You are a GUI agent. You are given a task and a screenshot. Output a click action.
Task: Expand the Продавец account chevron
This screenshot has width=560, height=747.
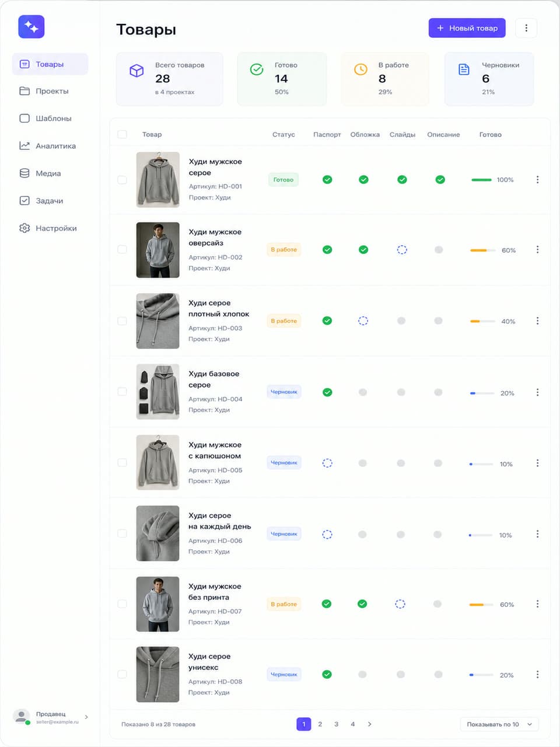[86, 717]
